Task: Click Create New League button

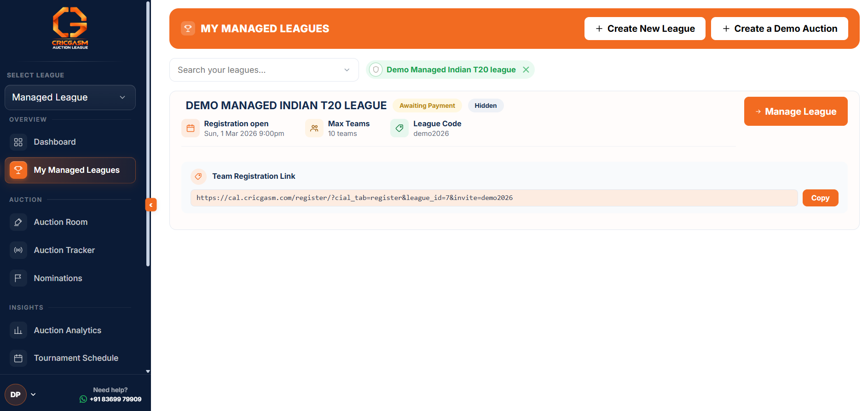Action: tap(645, 29)
